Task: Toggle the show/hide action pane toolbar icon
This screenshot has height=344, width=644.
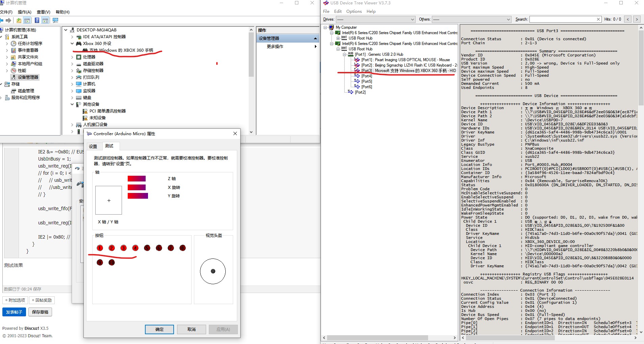Action: pyautogui.click(x=45, y=21)
